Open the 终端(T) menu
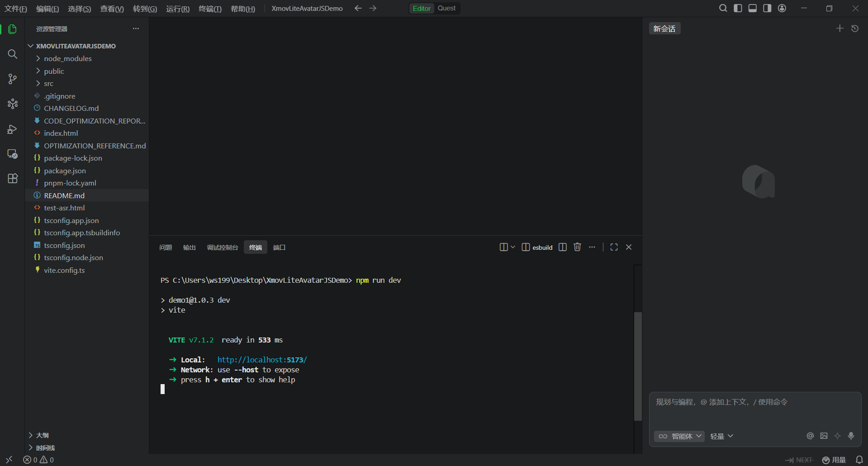Viewport: 868px width, 466px height. click(x=210, y=9)
